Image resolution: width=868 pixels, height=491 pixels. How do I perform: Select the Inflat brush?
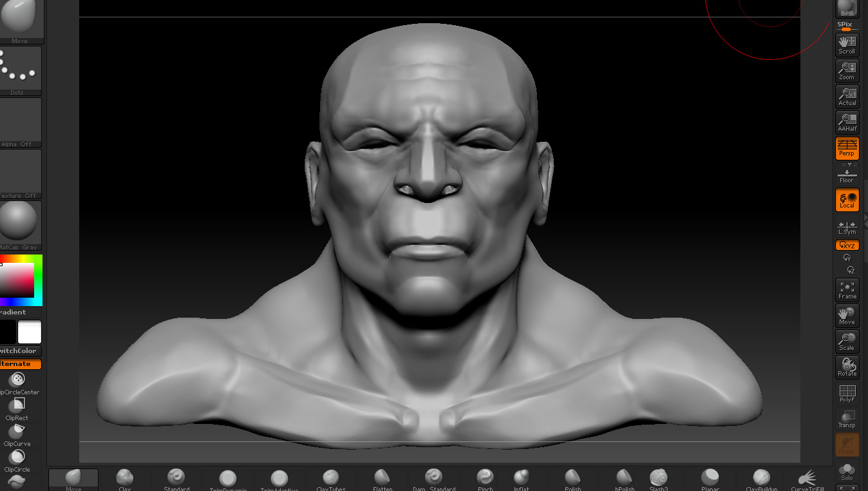click(522, 479)
